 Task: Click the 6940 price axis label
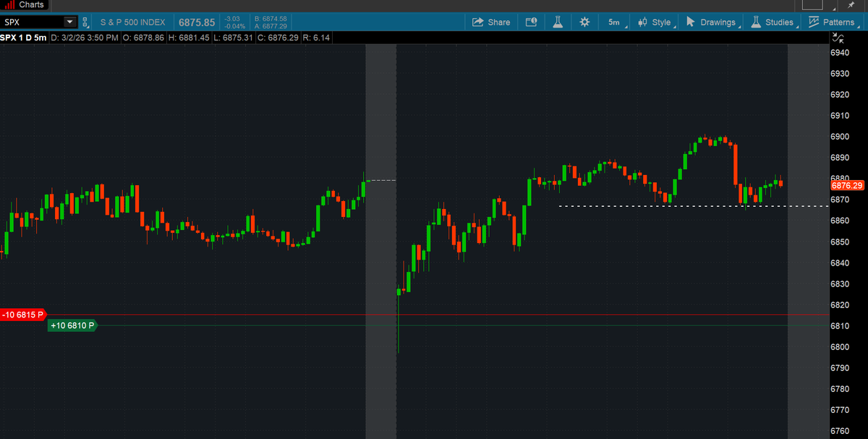[840, 53]
